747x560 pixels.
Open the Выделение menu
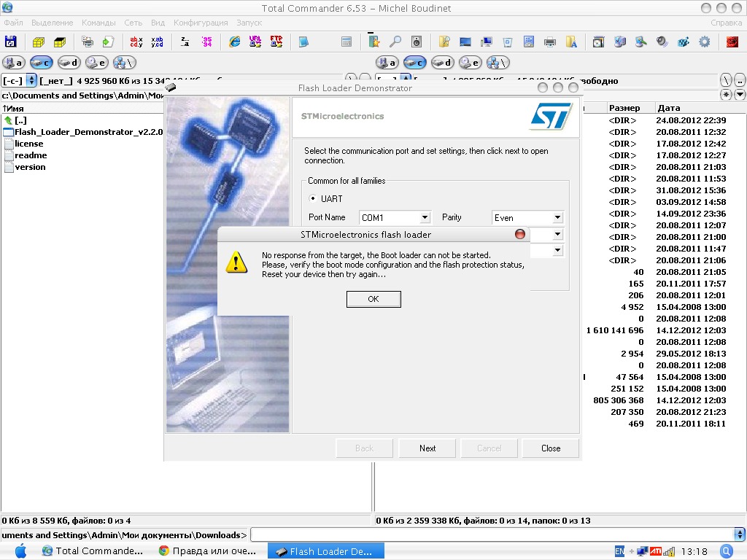pyautogui.click(x=53, y=23)
